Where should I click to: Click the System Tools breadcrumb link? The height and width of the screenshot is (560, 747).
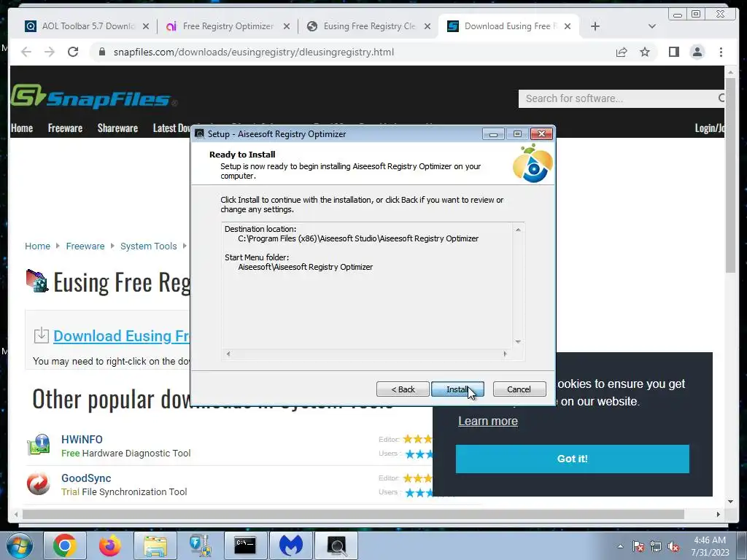click(x=149, y=246)
